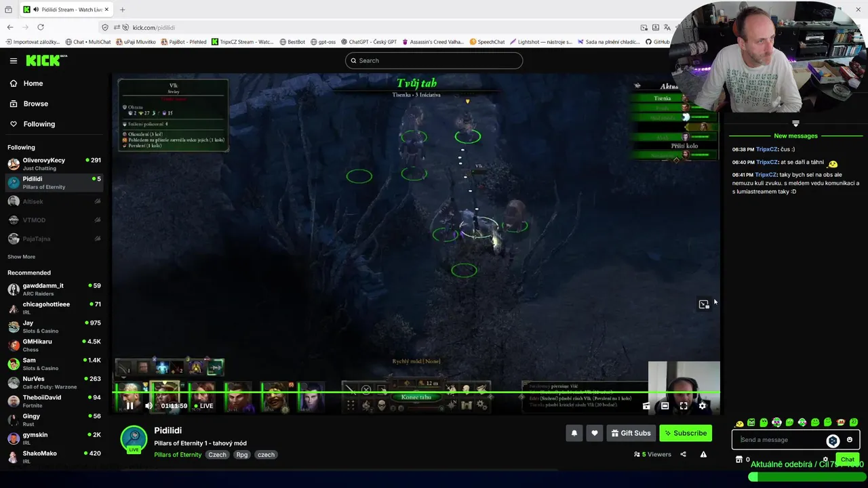Image resolution: width=868 pixels, height=488 pixels.
Task: Open Browse in the sidebar
Action: click(x=56, y=104)
